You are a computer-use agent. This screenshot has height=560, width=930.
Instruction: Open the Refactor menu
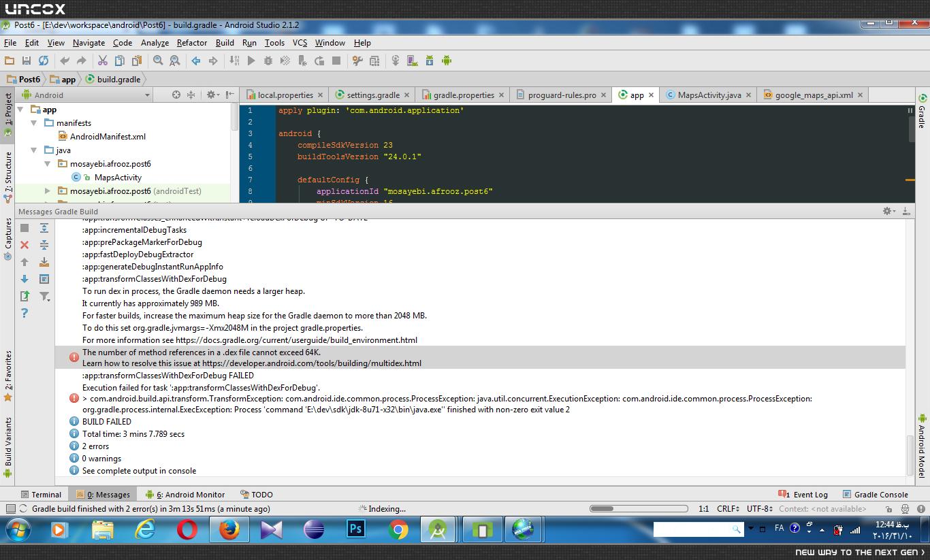(192, 42)
